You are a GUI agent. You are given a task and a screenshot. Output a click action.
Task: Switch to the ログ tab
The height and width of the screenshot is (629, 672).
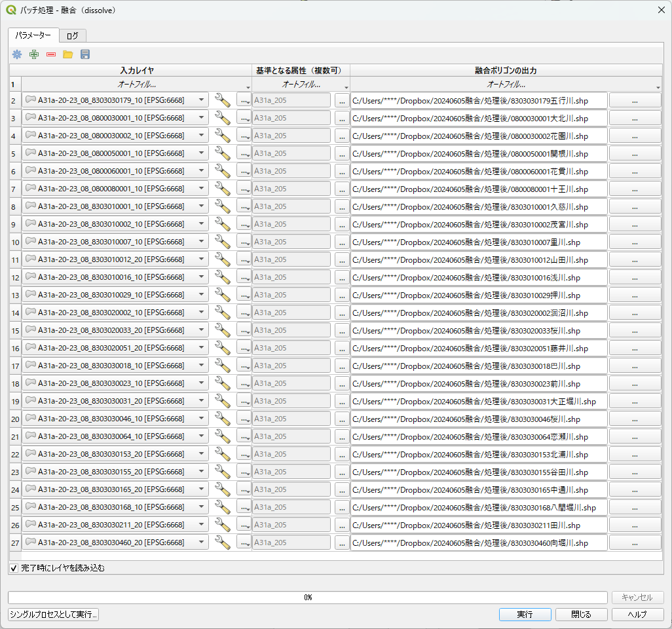[x=72, y=36]
